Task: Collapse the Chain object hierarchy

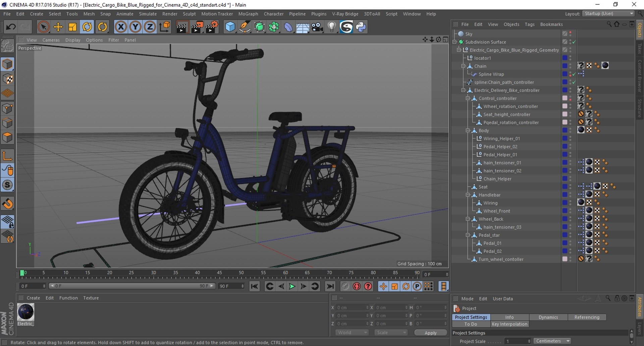Action: pos(464,66)
